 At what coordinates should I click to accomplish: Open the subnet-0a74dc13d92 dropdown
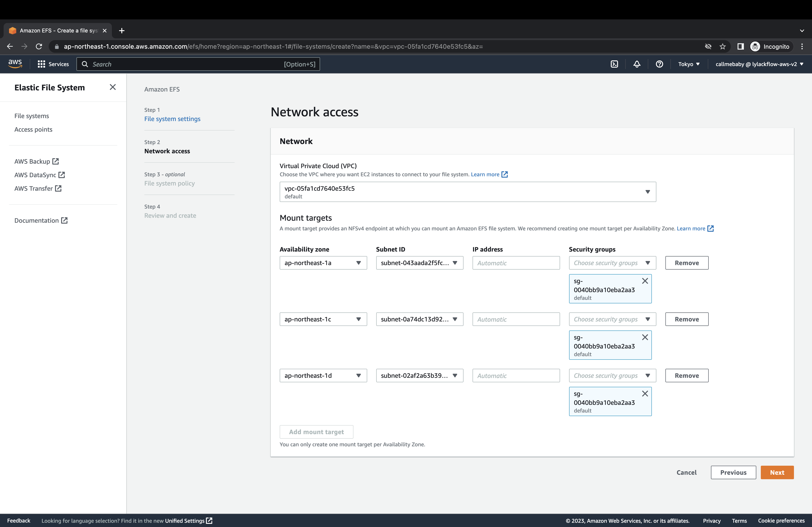(x=420, y=319)
